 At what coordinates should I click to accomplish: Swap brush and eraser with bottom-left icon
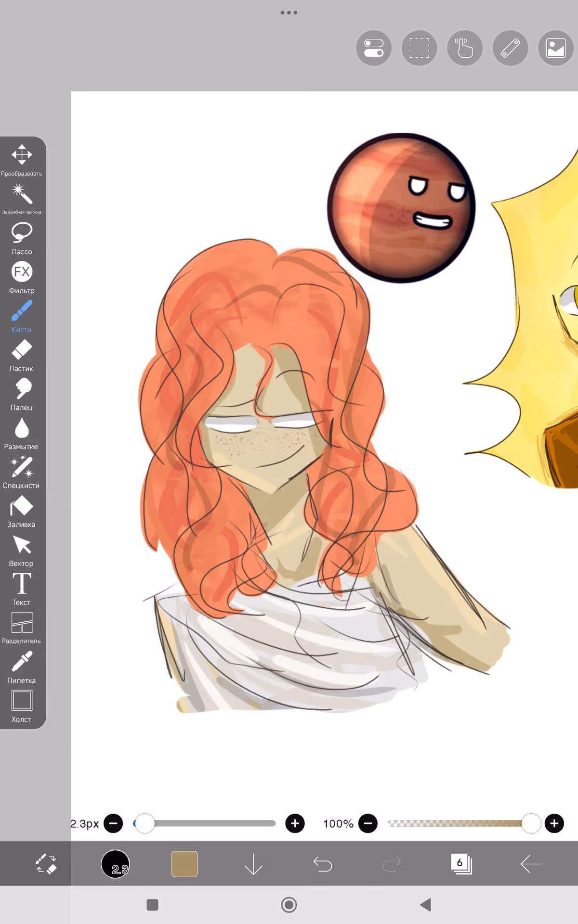point(46,864)
